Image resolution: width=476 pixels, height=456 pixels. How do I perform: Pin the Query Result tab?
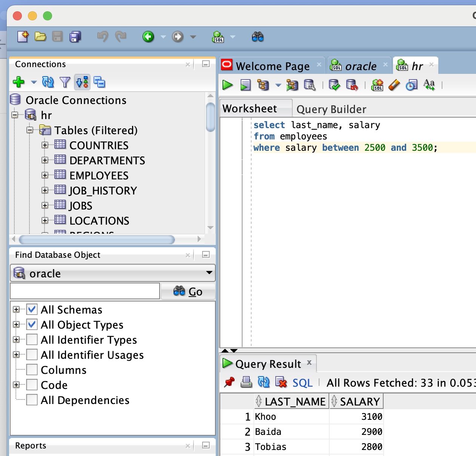pos(229,383)
